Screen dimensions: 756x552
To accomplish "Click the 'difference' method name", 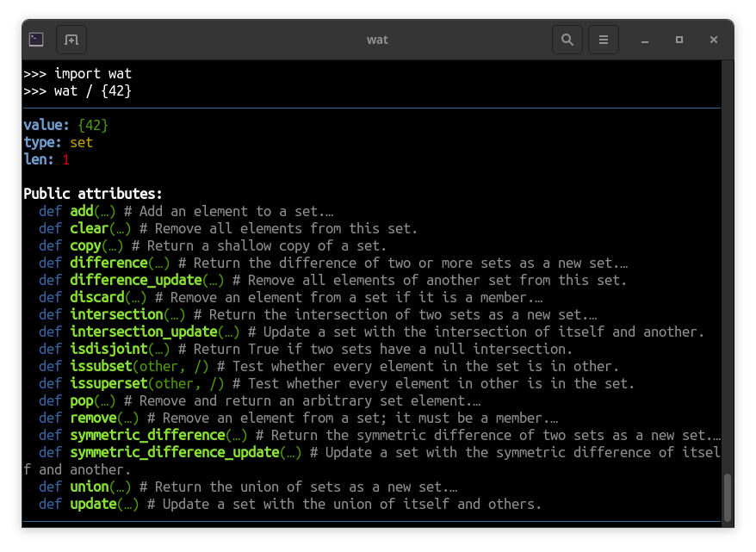I will pyautogui.click(x=108, y=263).
